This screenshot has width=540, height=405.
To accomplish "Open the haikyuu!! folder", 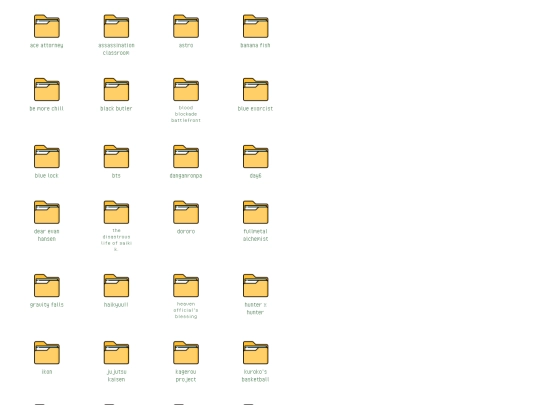I will 116,286.
